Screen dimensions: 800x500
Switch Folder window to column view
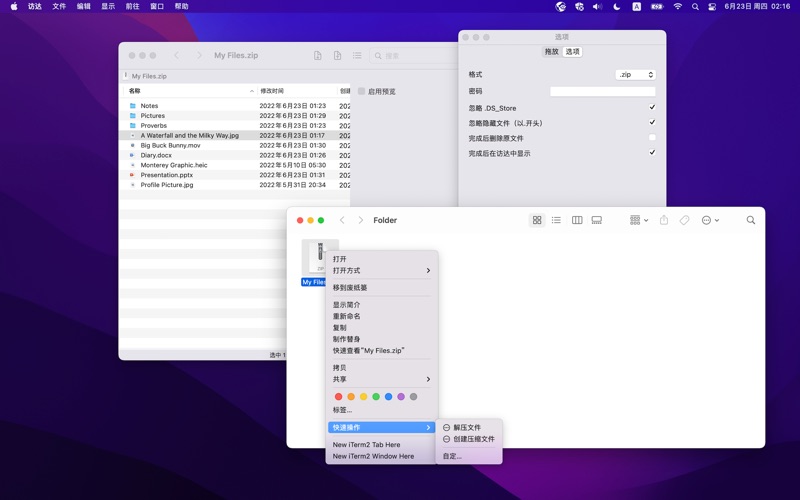pyautogui.click(x=577, y=220)
